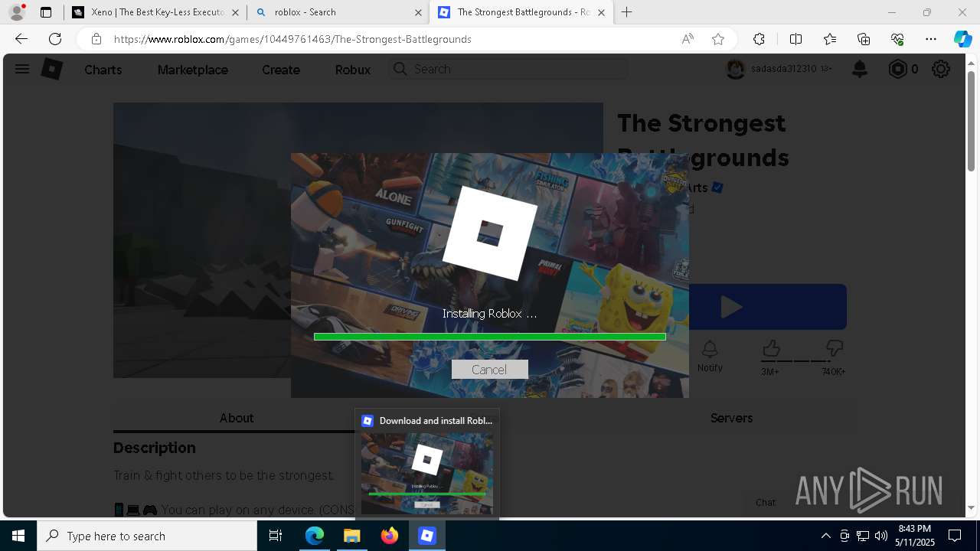Click the green installation progress bar

[x=490, y=337]
